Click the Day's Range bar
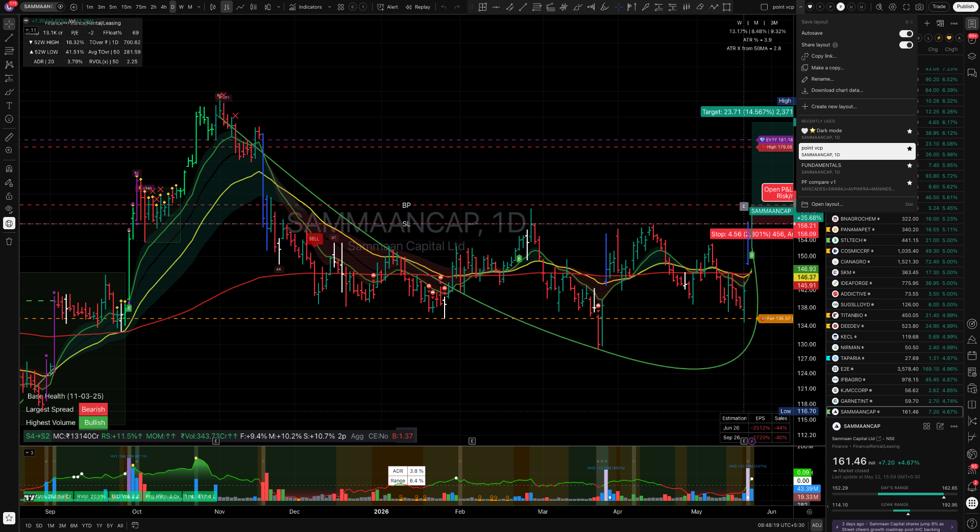This screenshot has height=532, width=980. (x=894, y=495)
